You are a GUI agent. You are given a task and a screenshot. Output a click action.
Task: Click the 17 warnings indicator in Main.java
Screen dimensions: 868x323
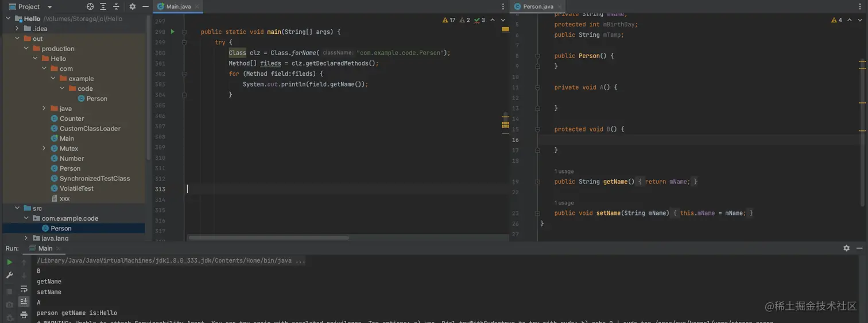point(449,20)
